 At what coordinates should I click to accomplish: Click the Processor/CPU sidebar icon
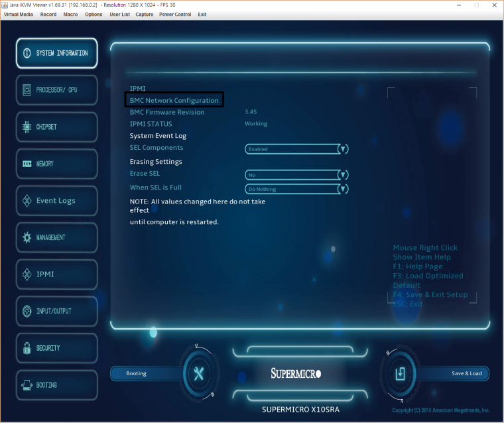pyautogui.click(x=27, y=90)
